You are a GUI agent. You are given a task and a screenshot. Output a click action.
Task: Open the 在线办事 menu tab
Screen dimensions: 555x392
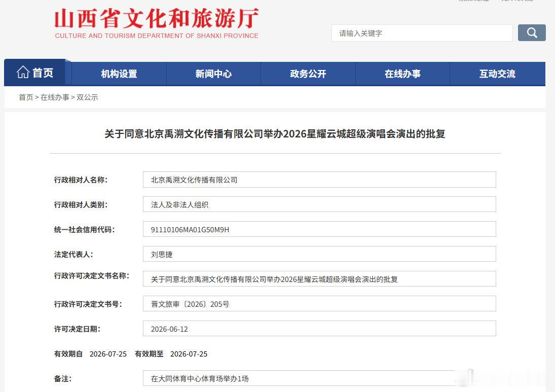(x=402, y=74)
